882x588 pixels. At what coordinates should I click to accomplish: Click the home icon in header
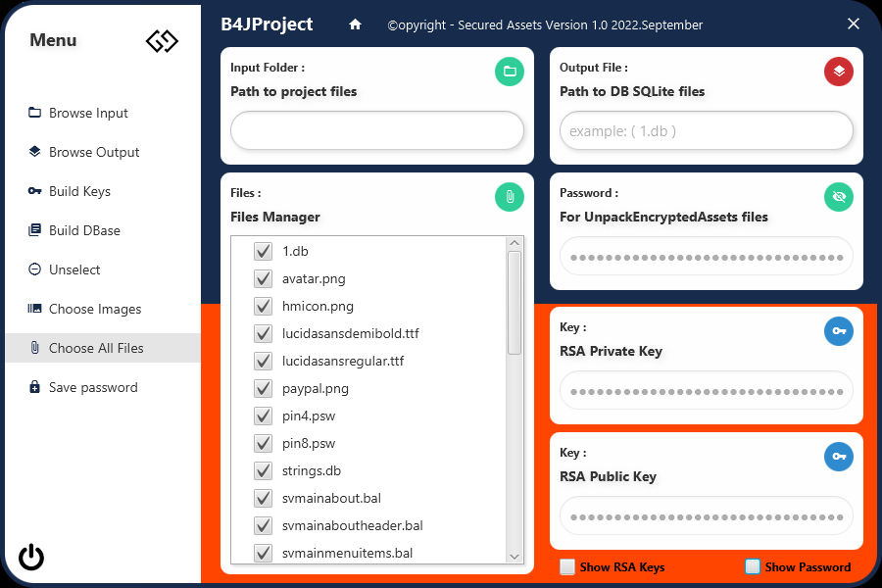[x=356, y=24]
